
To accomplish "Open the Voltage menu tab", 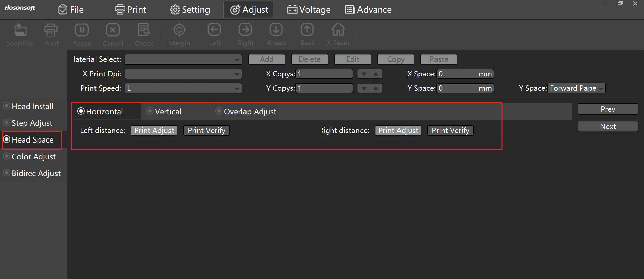I will (309, 10).
